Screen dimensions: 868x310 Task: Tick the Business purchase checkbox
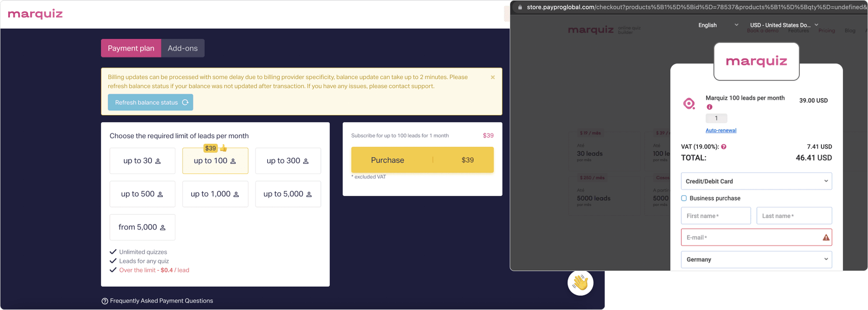[x=684, y=198]
